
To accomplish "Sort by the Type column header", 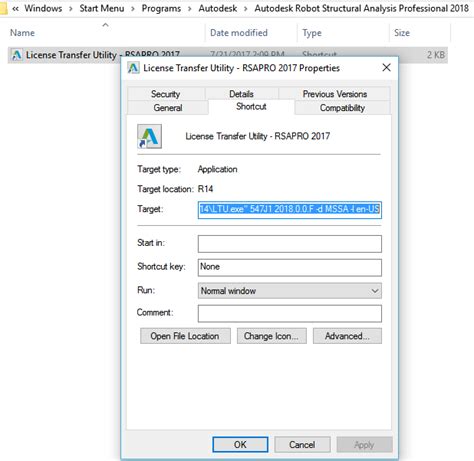I will [x=312, y=33].
